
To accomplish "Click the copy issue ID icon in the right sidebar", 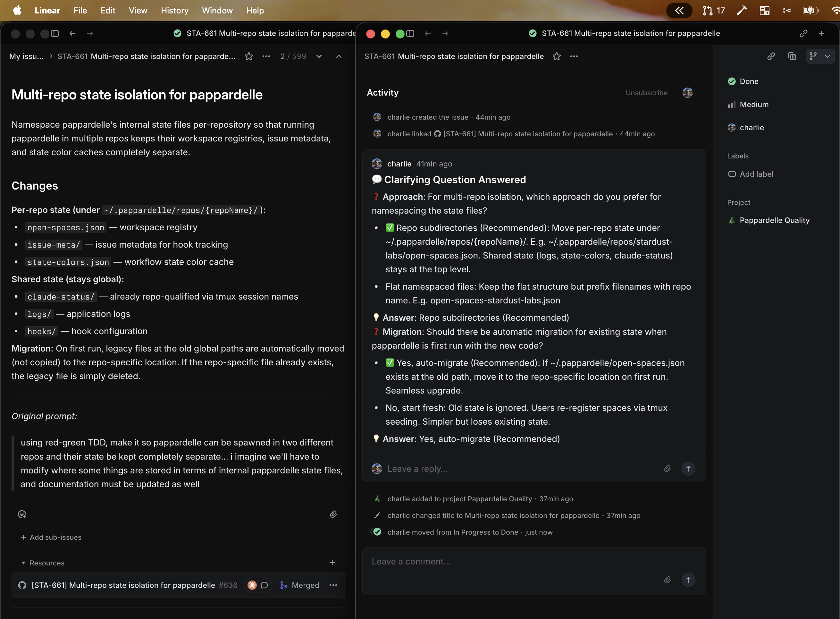I will (792, 56).
